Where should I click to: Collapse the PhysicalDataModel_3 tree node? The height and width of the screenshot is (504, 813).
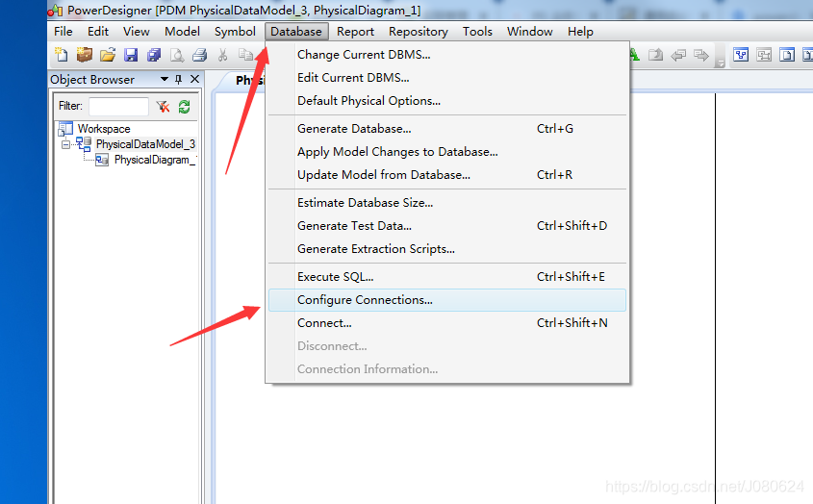pos(65,144)
